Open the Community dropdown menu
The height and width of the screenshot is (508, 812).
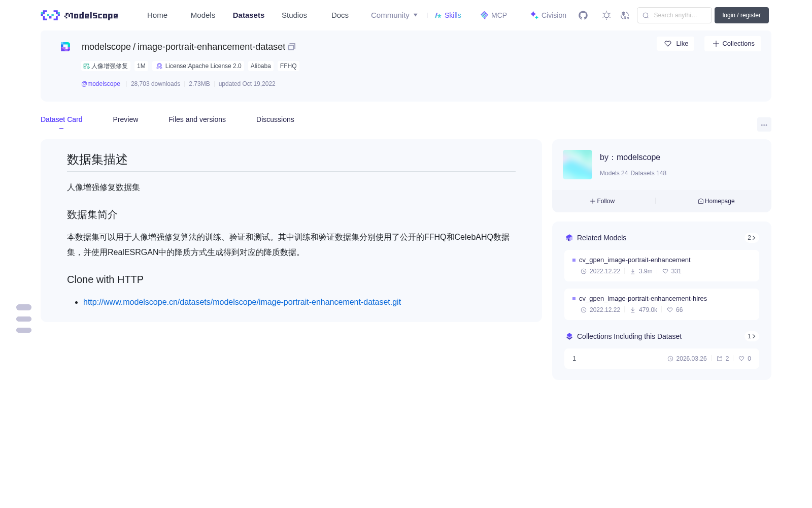[394, 15]
